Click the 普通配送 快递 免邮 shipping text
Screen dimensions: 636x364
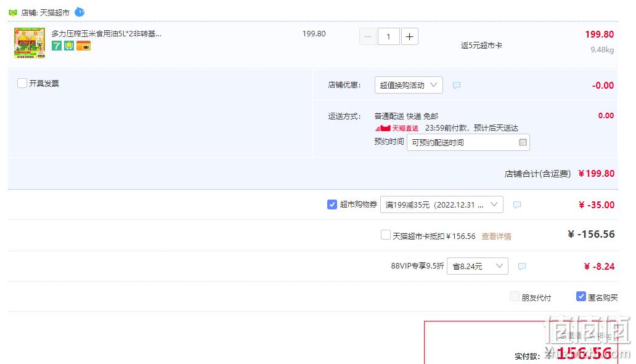click(x=406, y=116)
